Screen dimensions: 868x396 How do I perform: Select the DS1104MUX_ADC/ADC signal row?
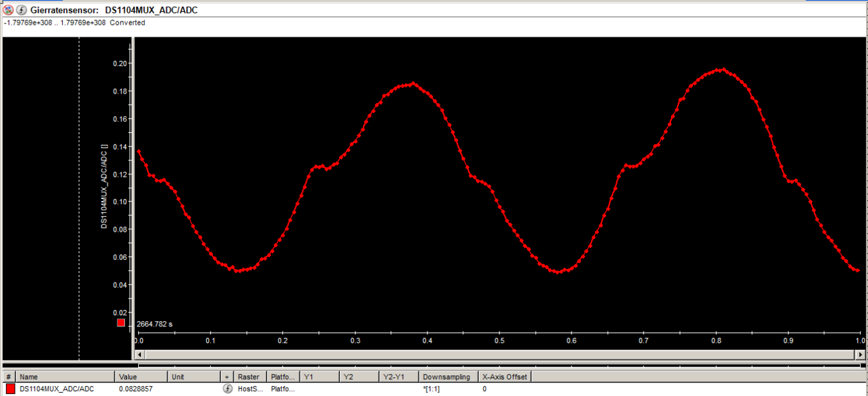click(x=57, y=389)
